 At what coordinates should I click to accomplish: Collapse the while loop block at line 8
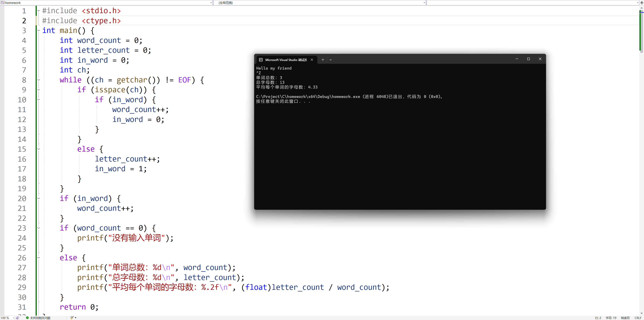point(38,80)
